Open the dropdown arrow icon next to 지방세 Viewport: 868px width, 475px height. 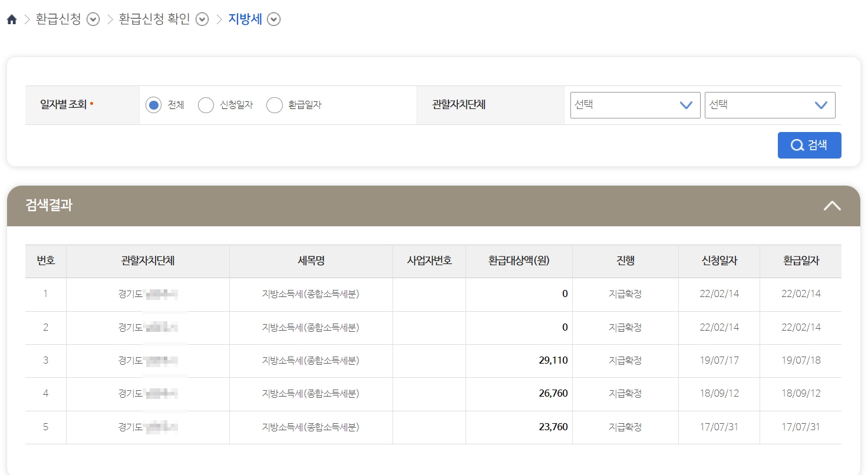[x=273, y=19]
